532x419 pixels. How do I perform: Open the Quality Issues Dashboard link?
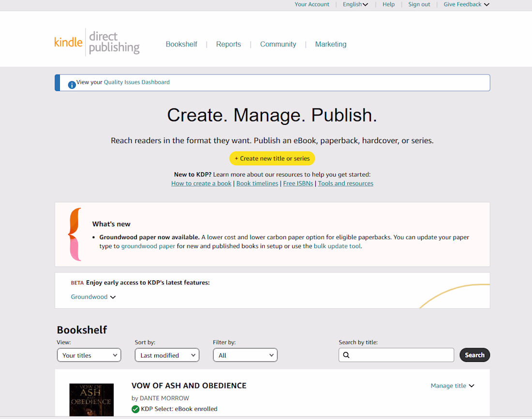coord(137,82)
